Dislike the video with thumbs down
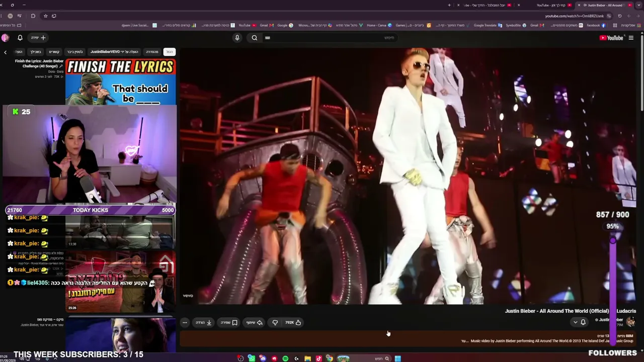 (x=275, y=323)
